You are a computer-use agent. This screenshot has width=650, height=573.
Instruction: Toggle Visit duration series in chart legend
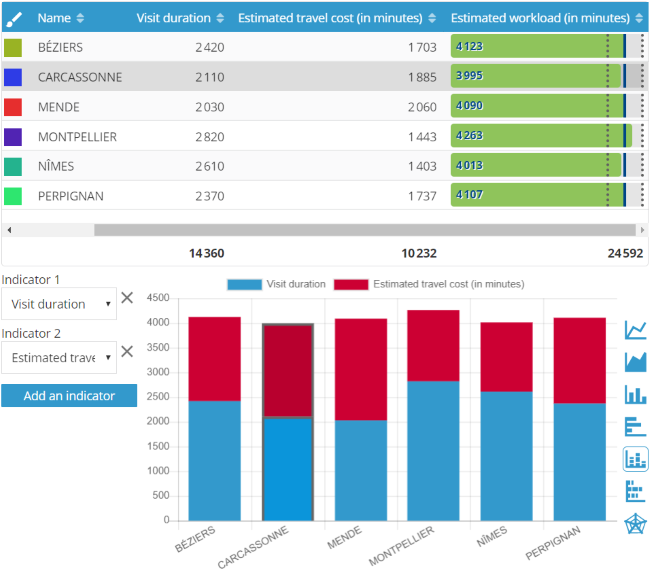click(x=276, y=284)
